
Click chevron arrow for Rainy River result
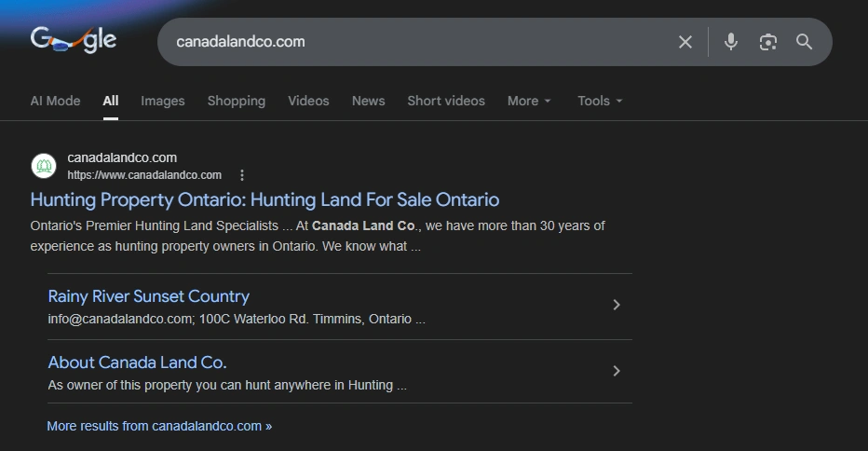click(616, 305)
